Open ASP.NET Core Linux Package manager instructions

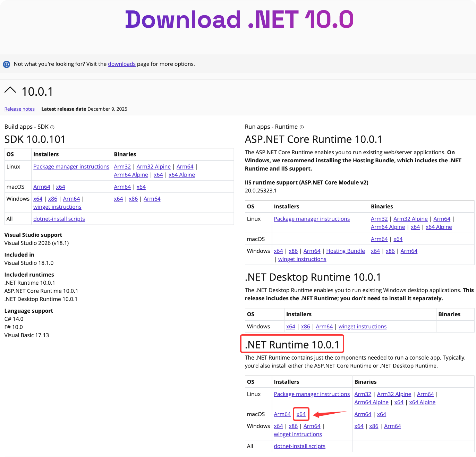[x=312, y=219]
